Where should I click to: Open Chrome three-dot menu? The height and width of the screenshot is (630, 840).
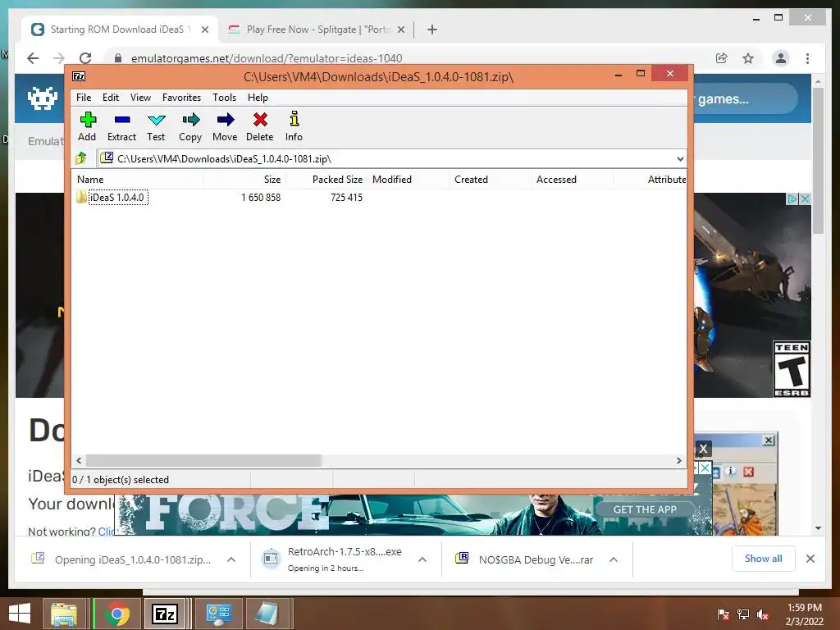coord(807,58)
